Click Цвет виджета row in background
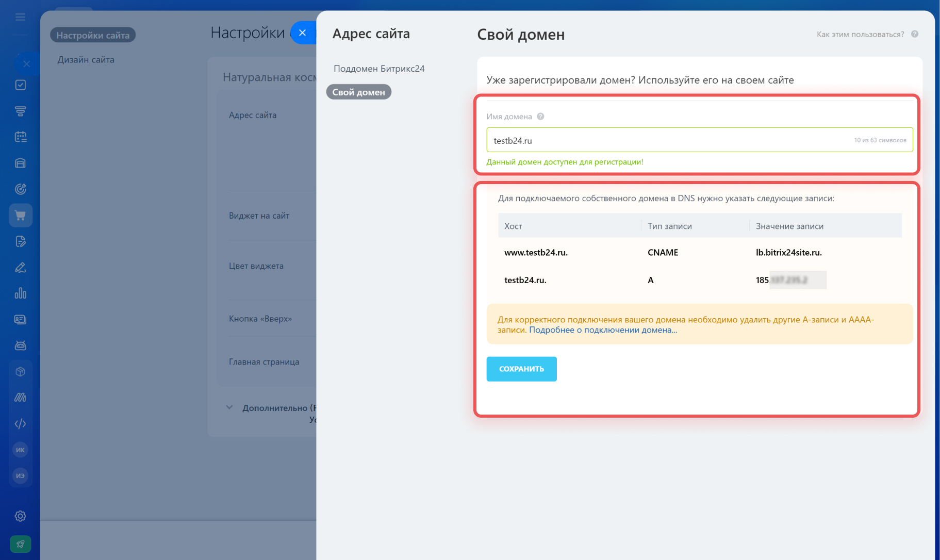This screenshot has width=940, height=560. coord(256,266)
